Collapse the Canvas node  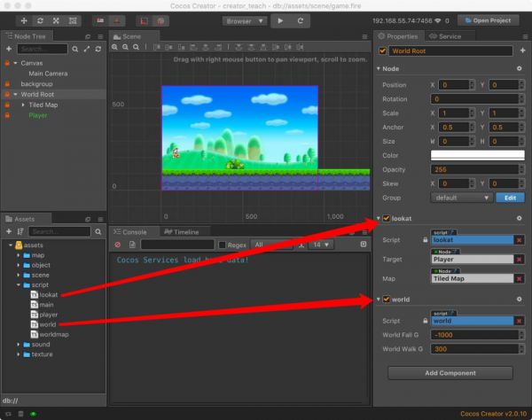coord(15,63)
